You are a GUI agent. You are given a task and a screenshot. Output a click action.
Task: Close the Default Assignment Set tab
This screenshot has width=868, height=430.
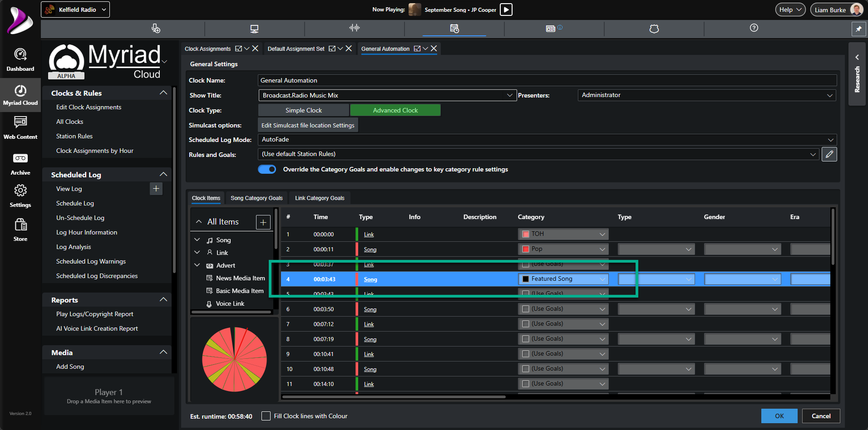[349, 49]
